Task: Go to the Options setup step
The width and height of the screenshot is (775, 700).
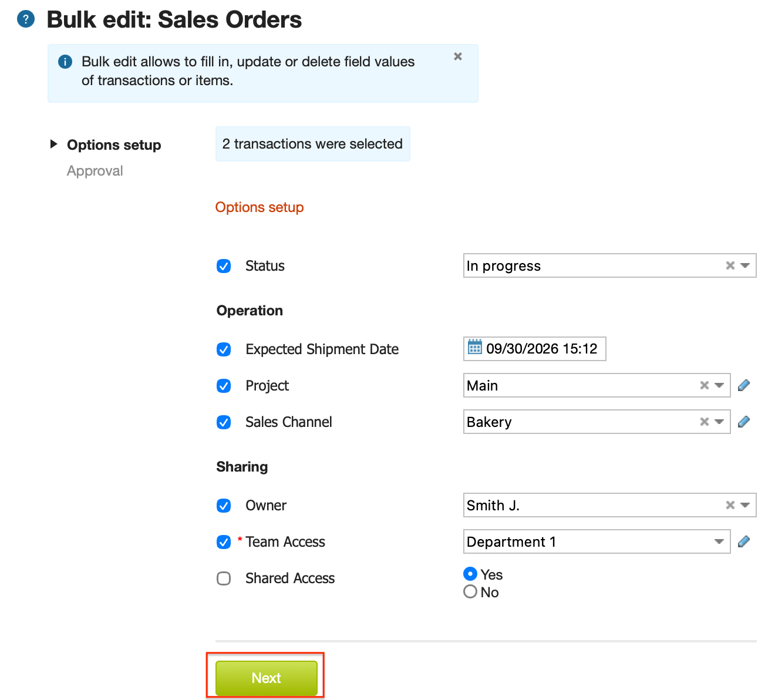Action: click(x=114, y=145)
